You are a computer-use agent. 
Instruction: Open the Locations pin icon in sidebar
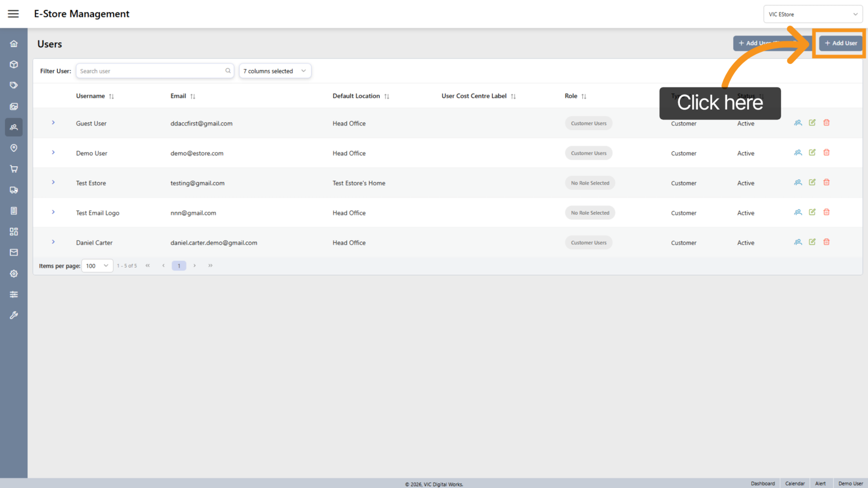click(x=13, y=148)
